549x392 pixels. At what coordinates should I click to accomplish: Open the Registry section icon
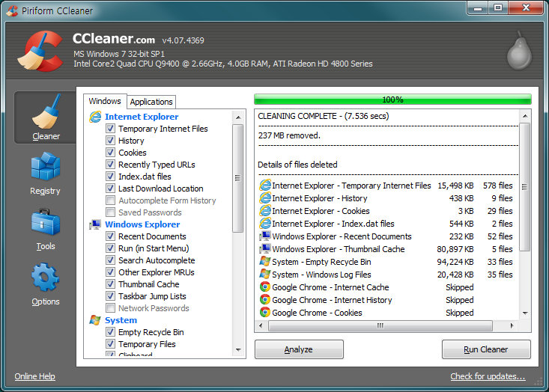pos(46,167)
